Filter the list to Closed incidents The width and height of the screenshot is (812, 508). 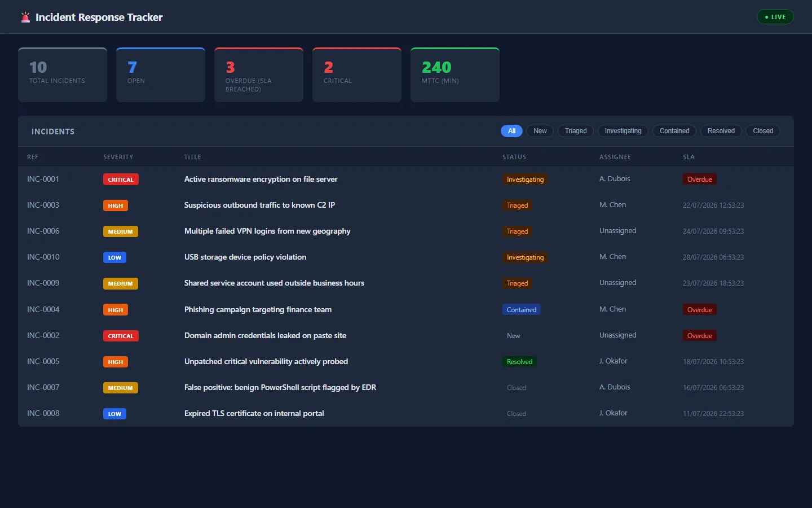[x=763, y=131]
